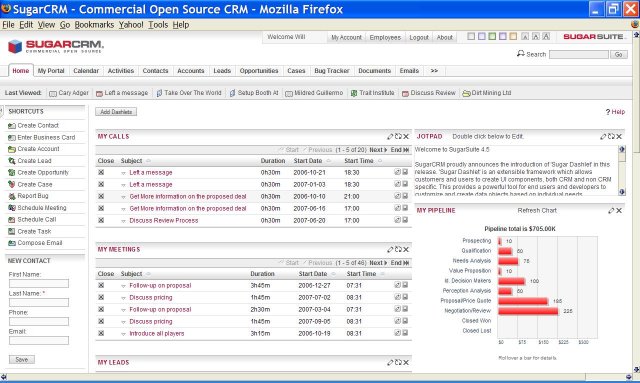
Task: Close the 2007-09-05 Discuss pricing meeting
Action: pos(101,321)
